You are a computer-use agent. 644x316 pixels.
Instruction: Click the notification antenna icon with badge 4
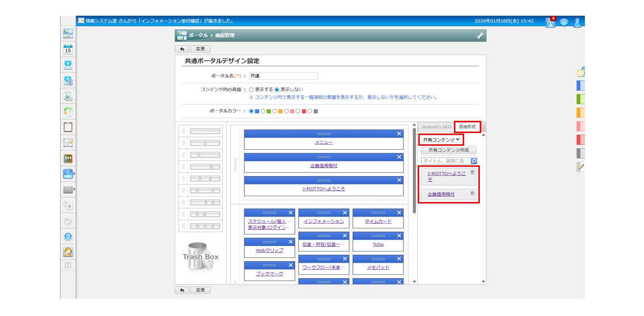tap(551, 22)
